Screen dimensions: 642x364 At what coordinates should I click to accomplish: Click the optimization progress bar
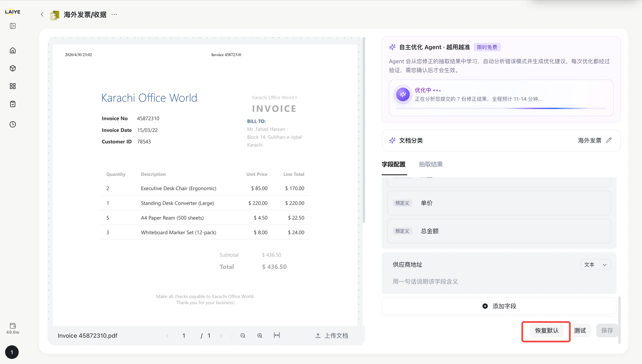501,108
